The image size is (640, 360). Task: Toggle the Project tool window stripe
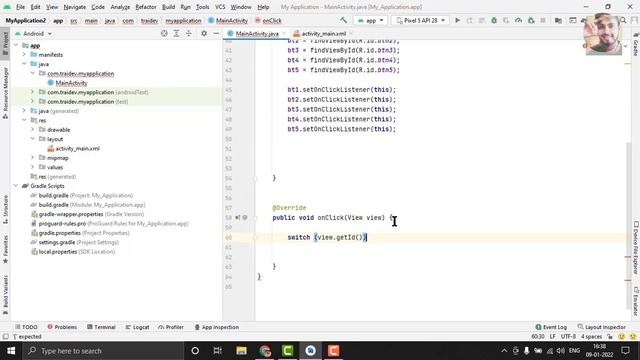(5, 44)
